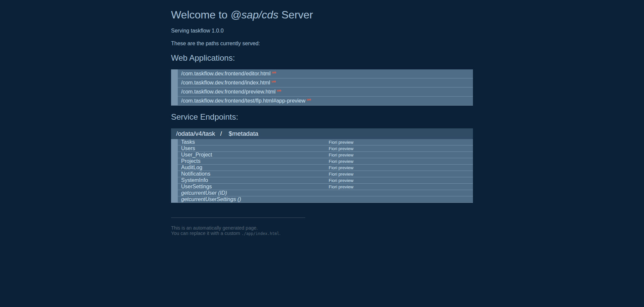
Task: Click "These are the paths currently served:" text
Action: (215, 44)
